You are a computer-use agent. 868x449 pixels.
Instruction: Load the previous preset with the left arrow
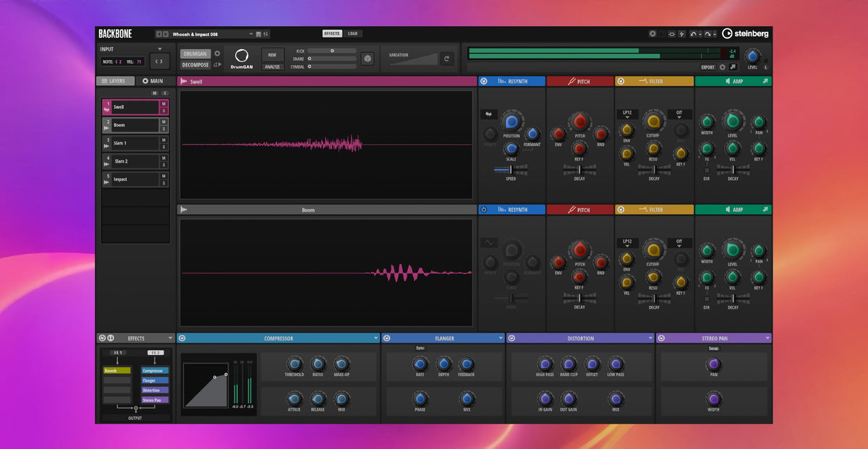tap(159, 34)
